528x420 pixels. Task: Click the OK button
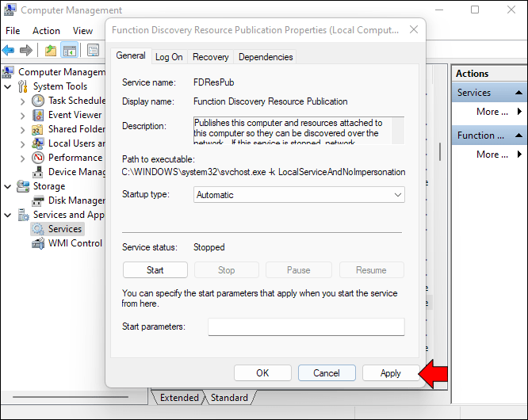[262, 373]
